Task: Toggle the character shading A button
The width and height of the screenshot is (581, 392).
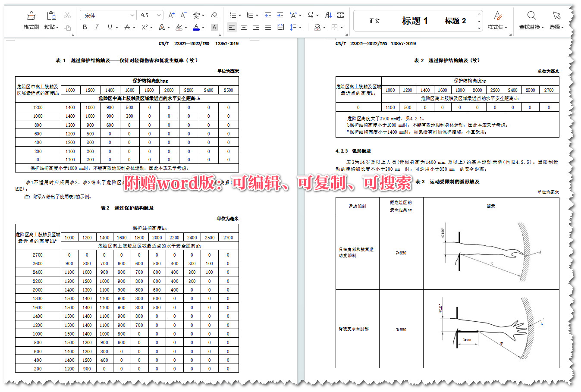Action: click(x=214, y=27)
